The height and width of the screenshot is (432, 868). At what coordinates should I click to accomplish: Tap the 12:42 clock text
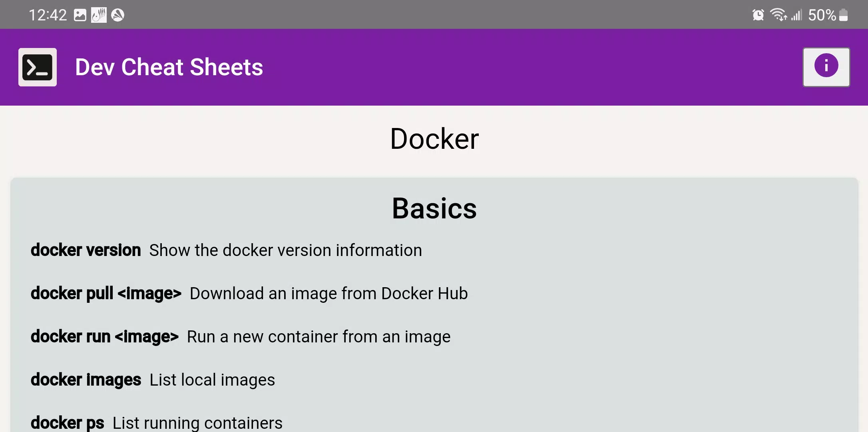(x=48, y=15)
